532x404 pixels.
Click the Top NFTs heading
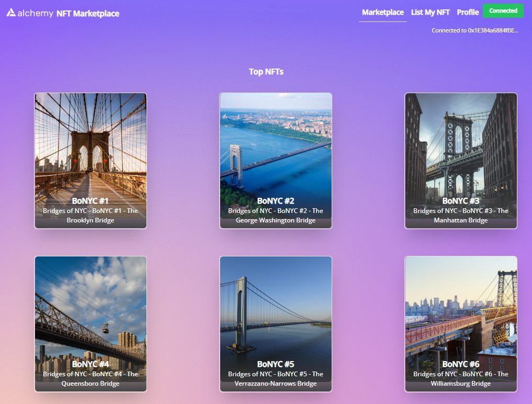266,72
